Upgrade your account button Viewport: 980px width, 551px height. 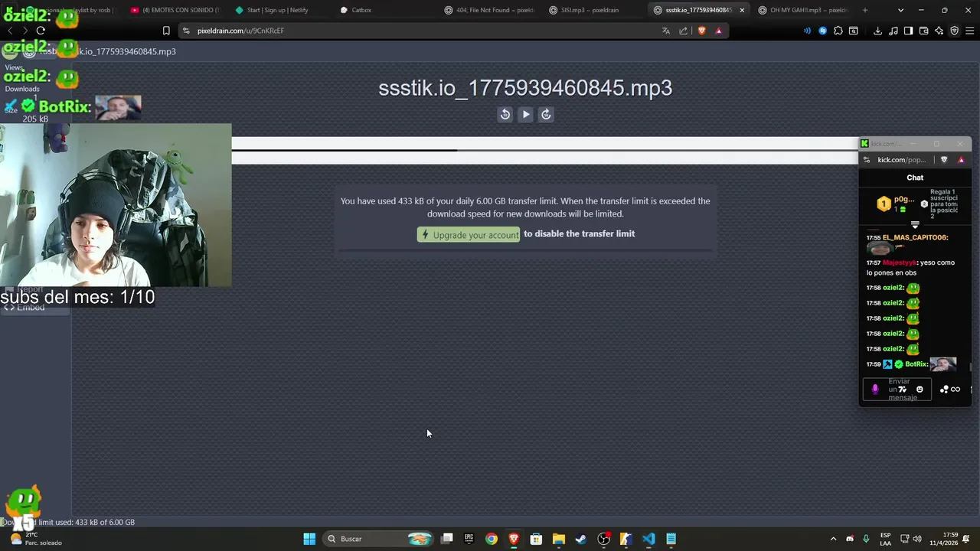(469, 234)
